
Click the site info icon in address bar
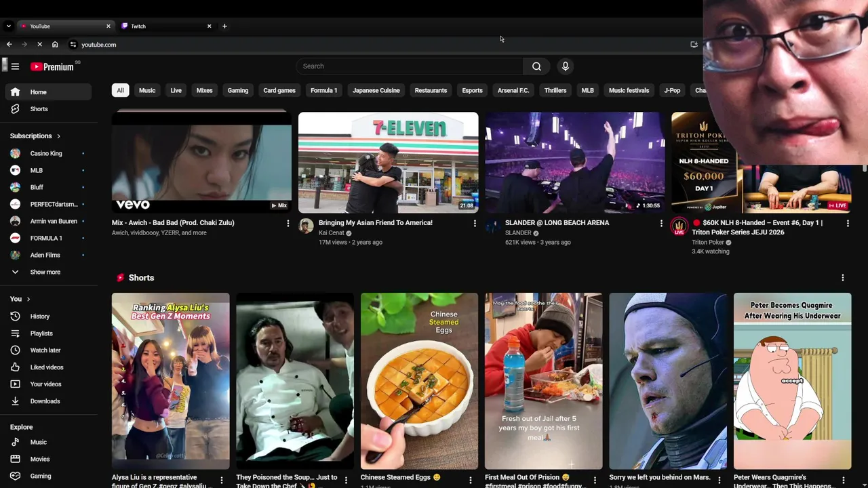(73, 45)
